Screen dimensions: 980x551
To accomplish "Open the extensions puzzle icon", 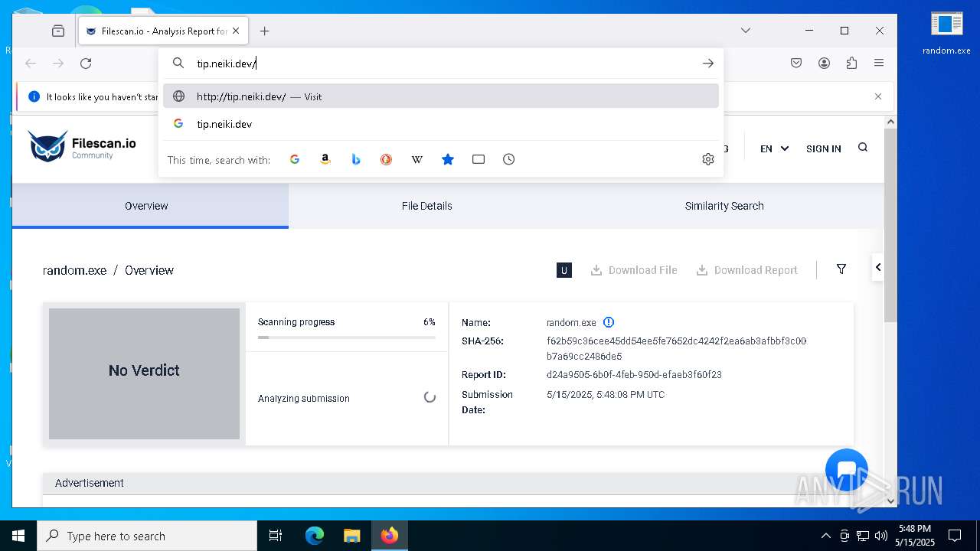I will [x=851, y=64].
